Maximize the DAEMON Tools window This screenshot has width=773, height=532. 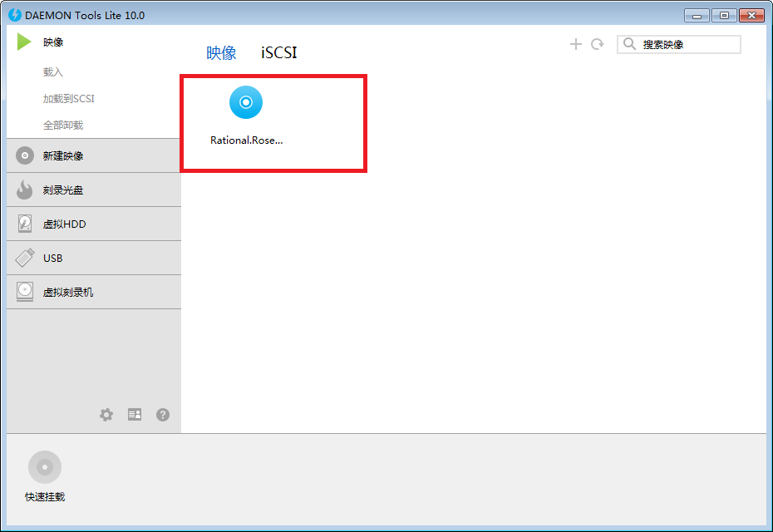point(724,16)
